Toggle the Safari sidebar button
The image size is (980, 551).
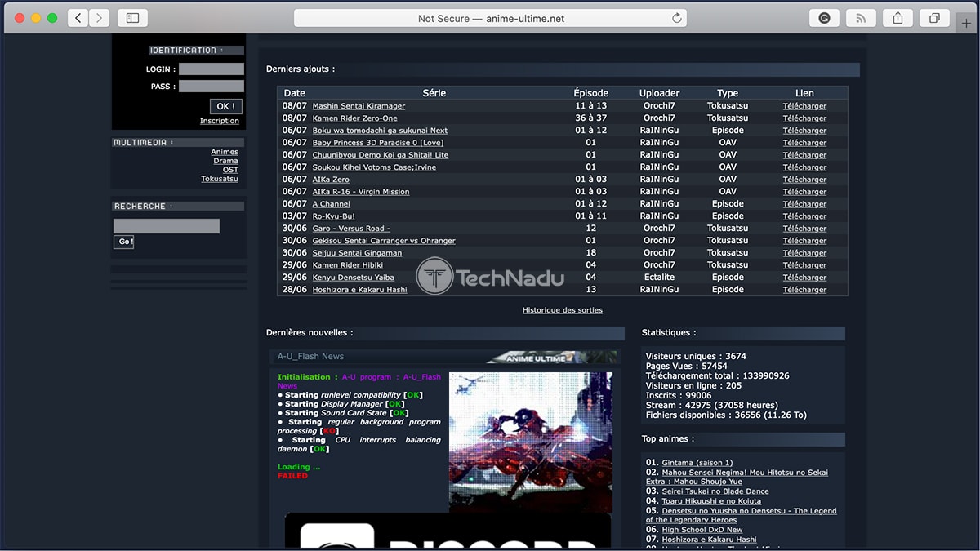[x=133, y=18]
